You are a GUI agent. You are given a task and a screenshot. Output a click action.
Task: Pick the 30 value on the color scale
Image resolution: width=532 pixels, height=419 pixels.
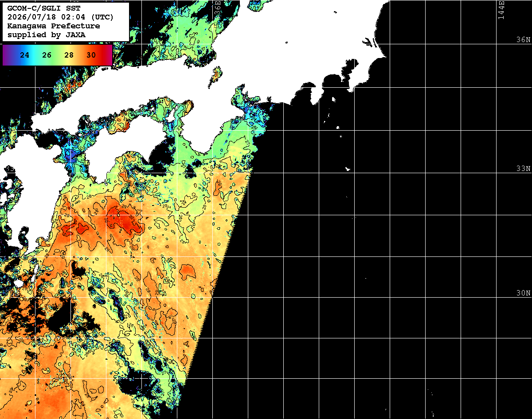point(91,55)
